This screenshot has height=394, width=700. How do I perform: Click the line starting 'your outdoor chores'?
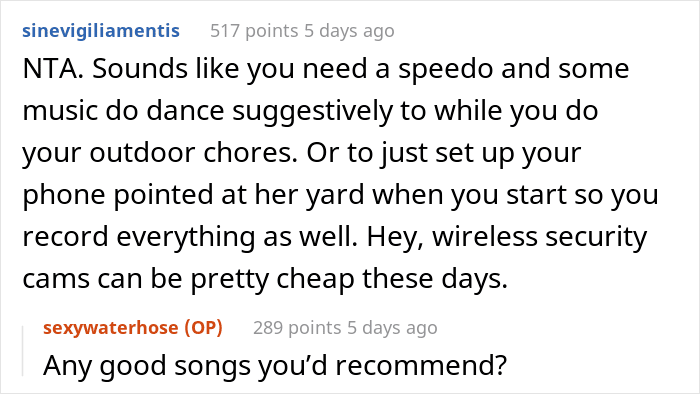tap(302, 153)
